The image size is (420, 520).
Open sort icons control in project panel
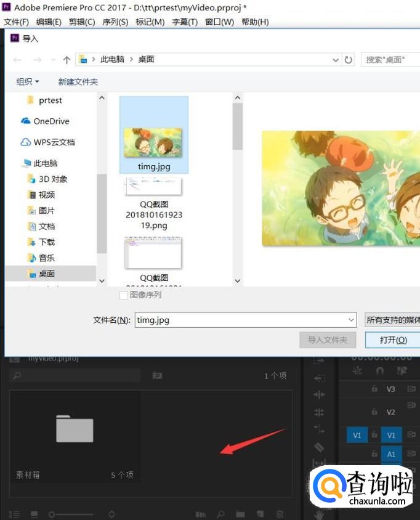click(x=111, y=514)
